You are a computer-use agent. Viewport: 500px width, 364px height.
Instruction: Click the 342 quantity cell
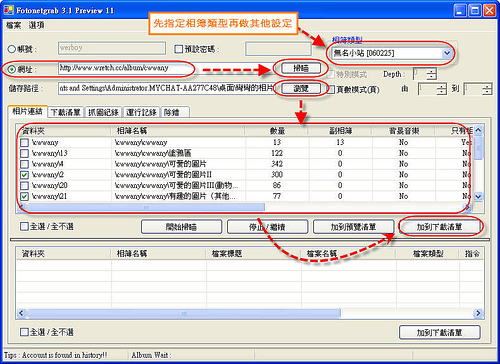(x=277, y=164)
